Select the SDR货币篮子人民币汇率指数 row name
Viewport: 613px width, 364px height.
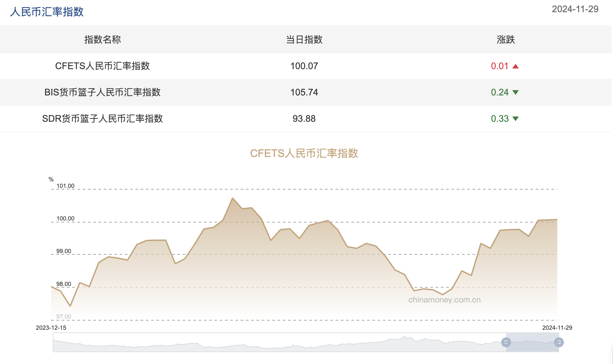point(102,118)
